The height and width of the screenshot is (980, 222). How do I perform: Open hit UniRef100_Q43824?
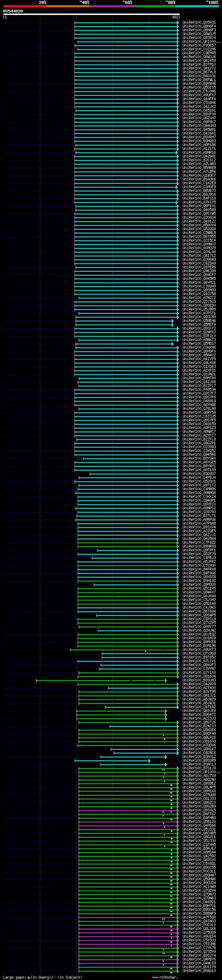(199, 38)
